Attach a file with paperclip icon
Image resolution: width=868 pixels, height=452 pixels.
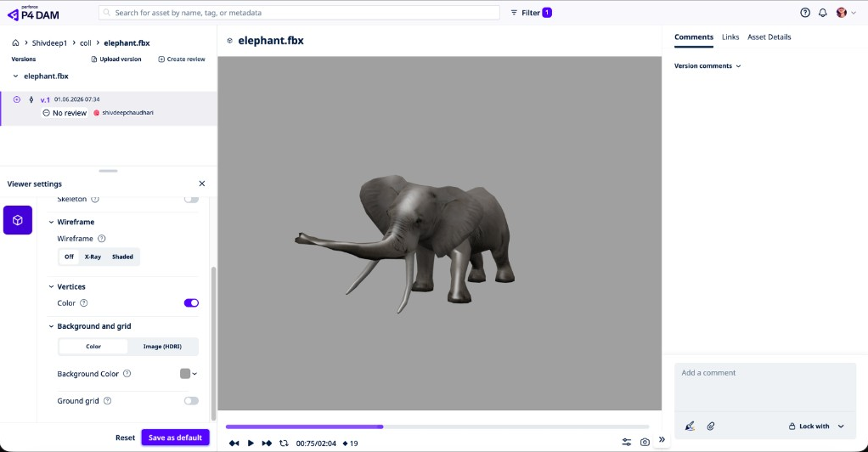pyautogui.click(x=711, y=426)
